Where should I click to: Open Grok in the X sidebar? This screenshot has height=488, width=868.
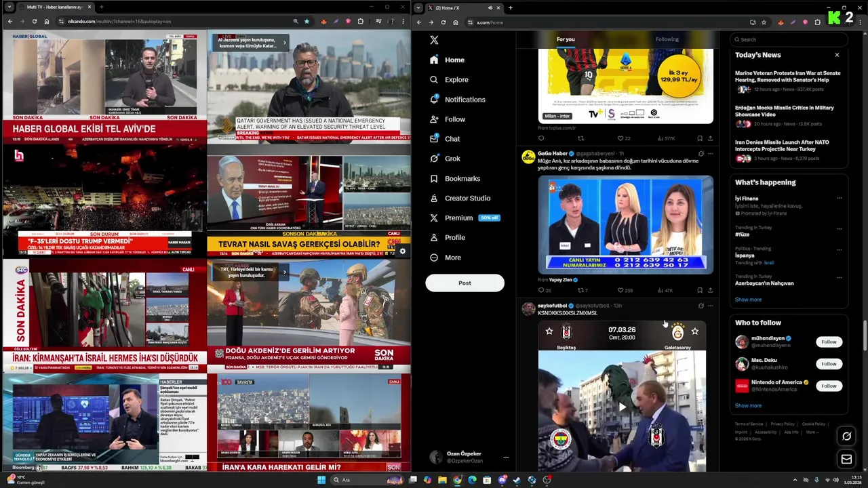point(445,159)
